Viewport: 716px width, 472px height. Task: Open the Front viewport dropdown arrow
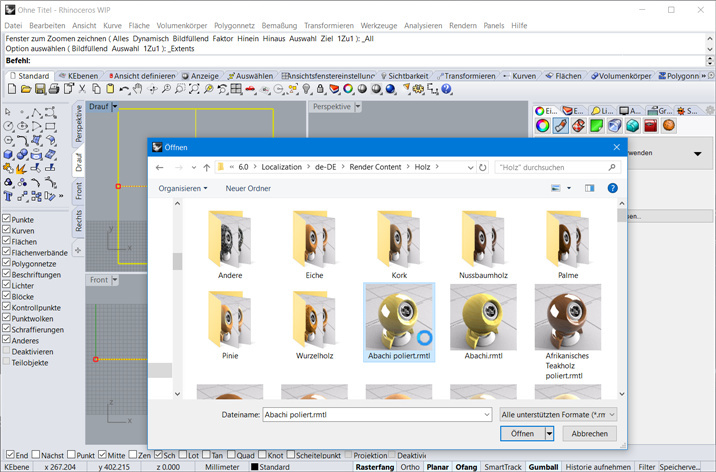115,280
